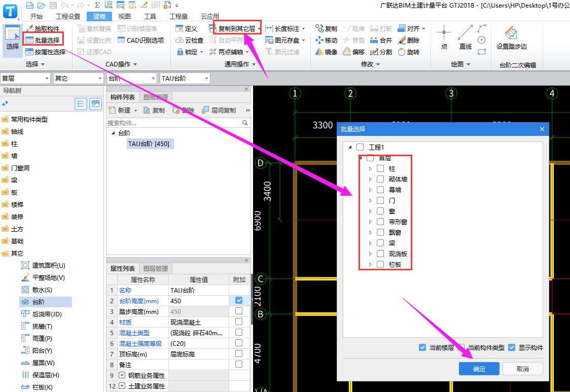Select the 旋转 rotate tool

click(409, 52)
